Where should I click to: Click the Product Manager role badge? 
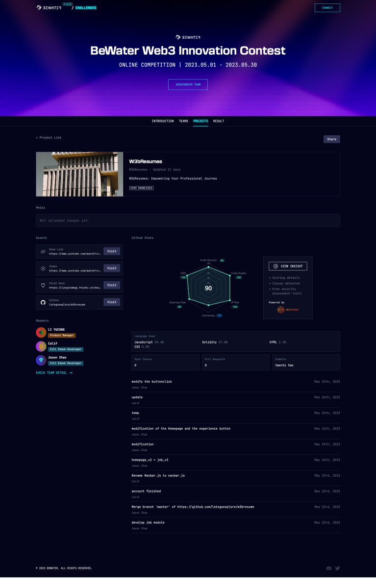(x=62, y=336)
